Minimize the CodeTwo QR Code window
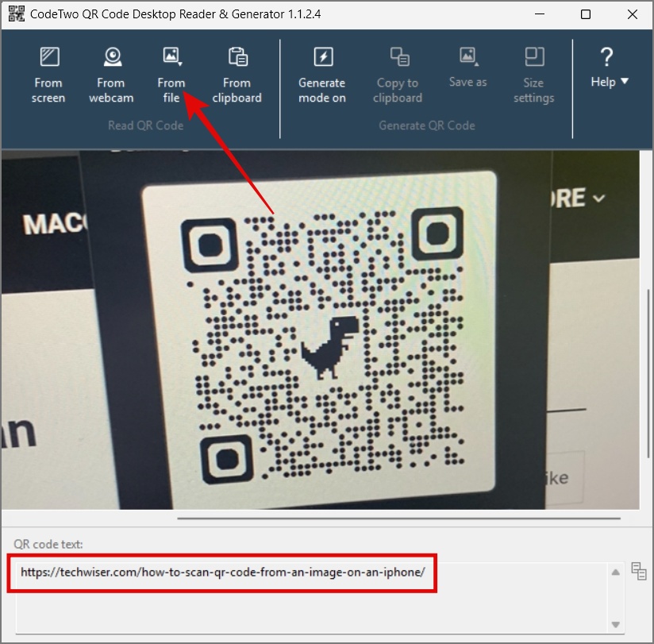Viewport: 654px width, 644px height. [540, 14]
